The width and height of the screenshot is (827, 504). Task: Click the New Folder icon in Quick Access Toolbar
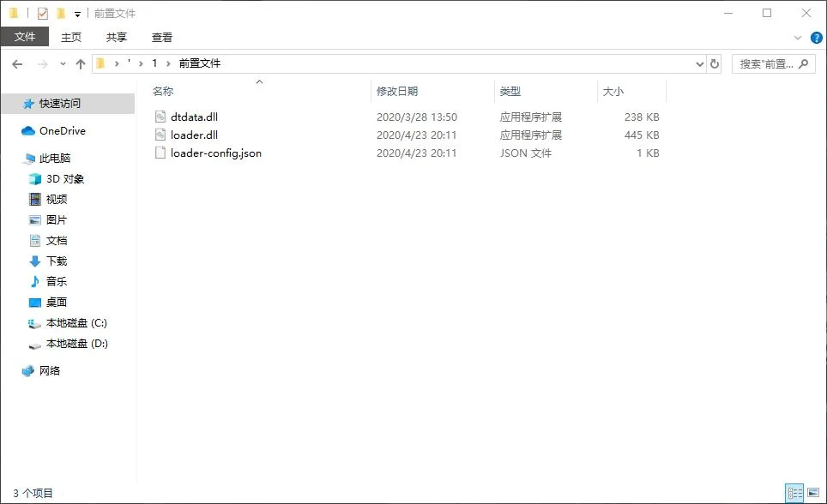pos(60,12)
